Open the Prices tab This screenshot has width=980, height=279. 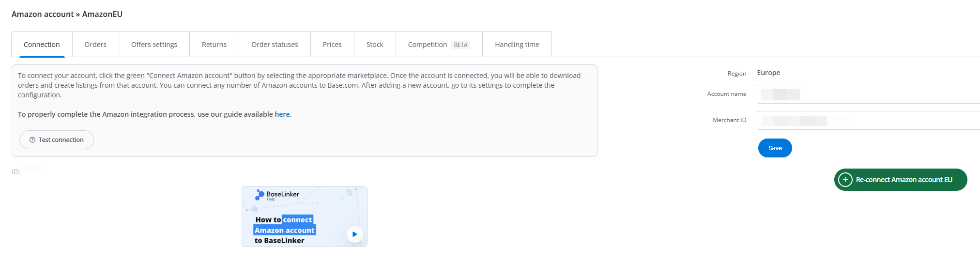click(332, 45)
